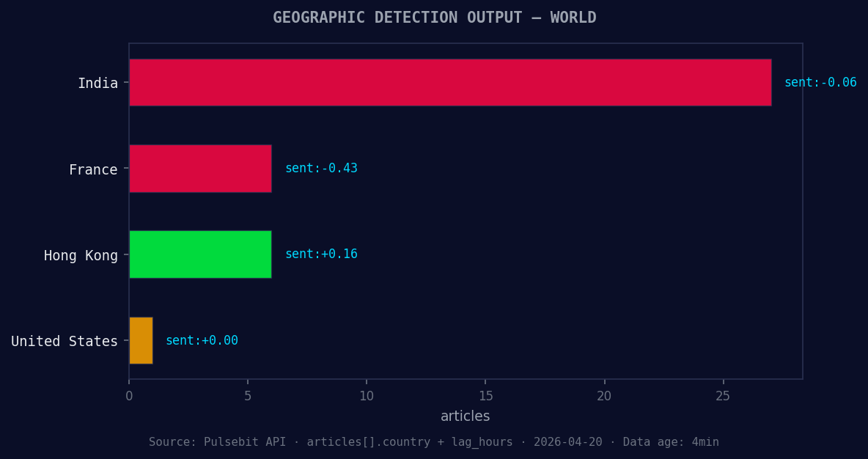Select the Hong Kong axis label
Image resolution: width=868 pixels, height=459 pixels.
point(81,254)
